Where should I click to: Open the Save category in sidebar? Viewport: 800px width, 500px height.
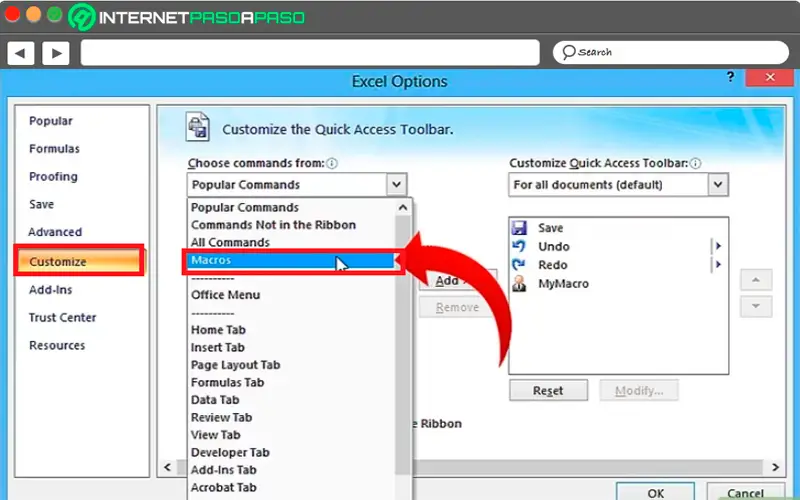[x=41, y=205]
